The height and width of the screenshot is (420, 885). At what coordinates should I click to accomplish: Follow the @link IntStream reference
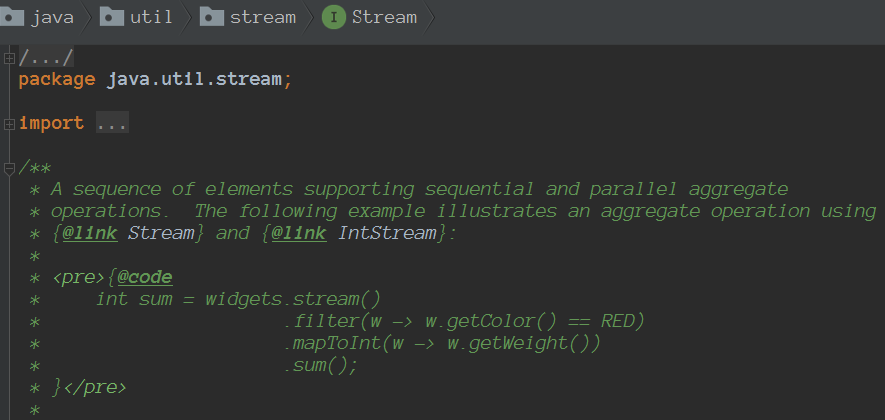click(x=387, y=233)
